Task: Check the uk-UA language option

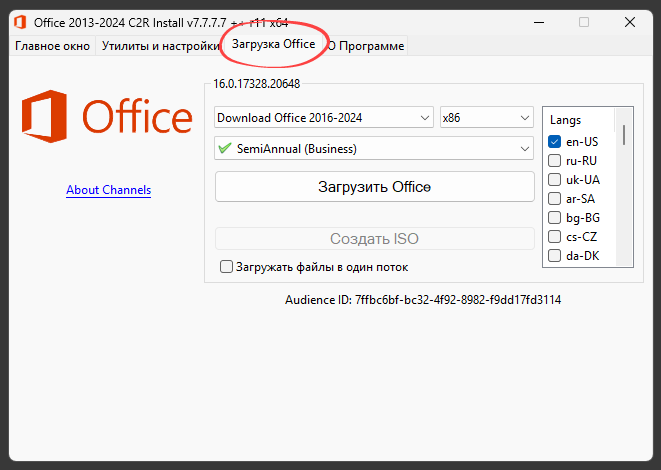Action: (555, 180)
